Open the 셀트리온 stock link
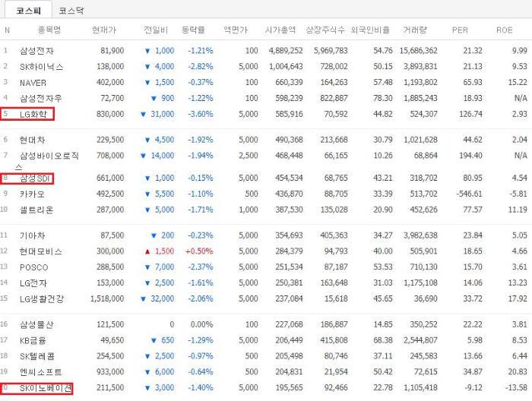Image resolution: width=532 pixels, height=401 pixels. coord(36,210)
